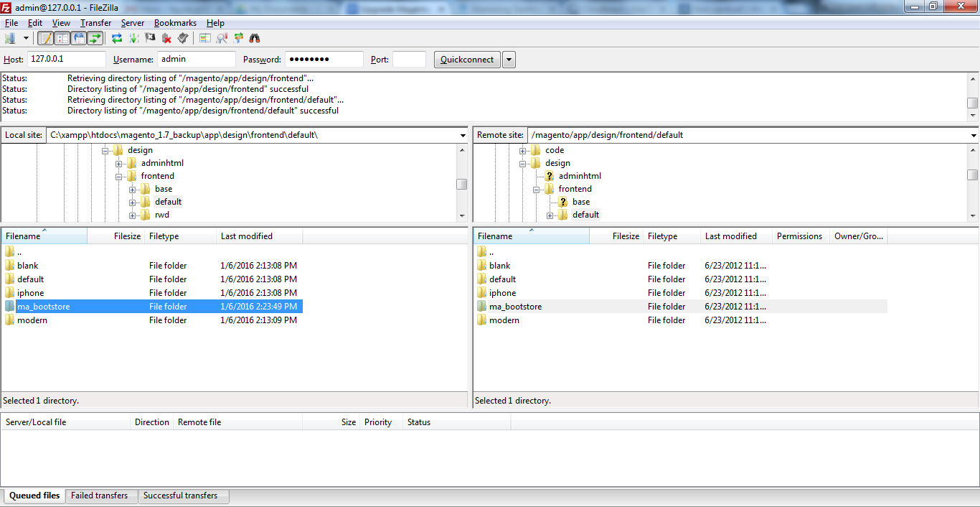
Task: Click the process transfer queue icon
Action: coord(133,38)
